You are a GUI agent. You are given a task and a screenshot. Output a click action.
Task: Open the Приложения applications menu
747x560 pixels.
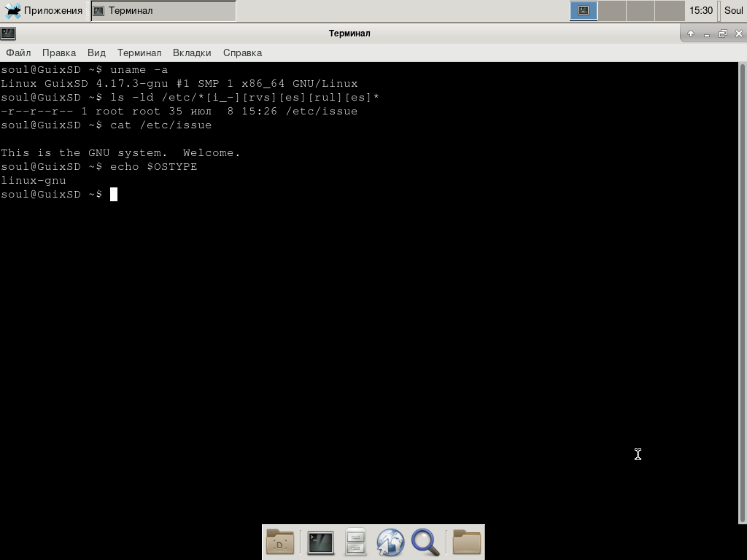pos(43,10)
